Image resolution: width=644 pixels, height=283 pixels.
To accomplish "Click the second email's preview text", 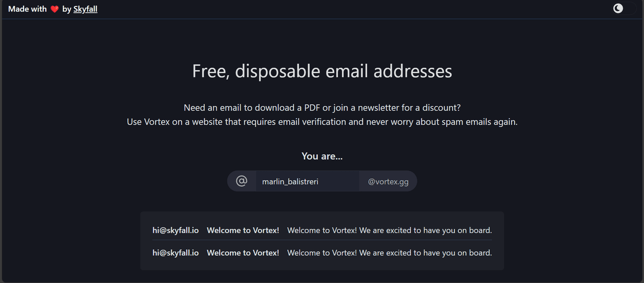I will [389, 253].
